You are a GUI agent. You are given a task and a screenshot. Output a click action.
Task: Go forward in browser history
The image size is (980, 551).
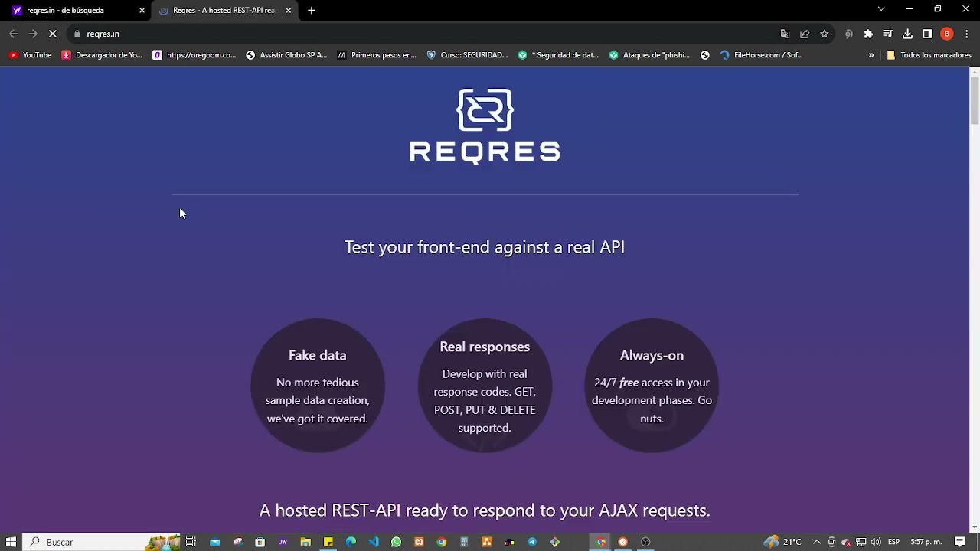[x=33, y=34]
